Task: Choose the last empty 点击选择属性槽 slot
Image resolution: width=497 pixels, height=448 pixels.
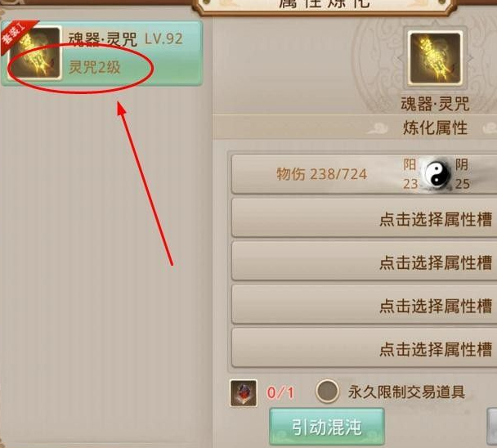Action: [x=365, y=348]
